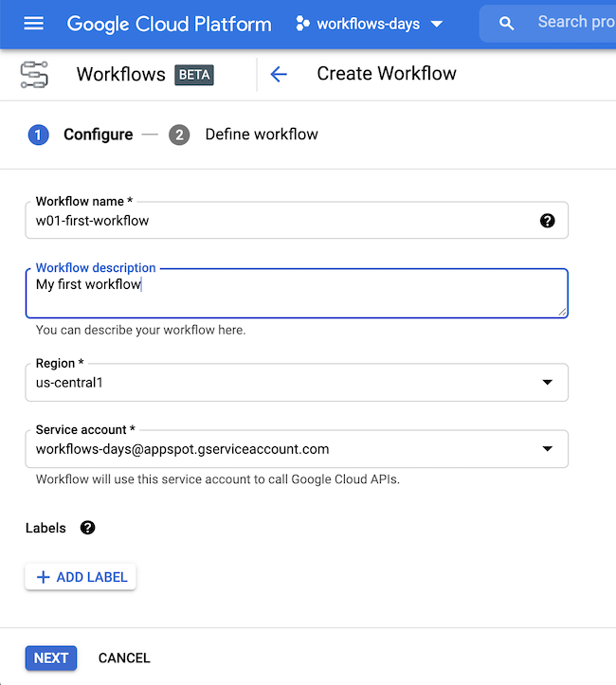Select the Define workflow step
The image size is (616, 685).
262,135
